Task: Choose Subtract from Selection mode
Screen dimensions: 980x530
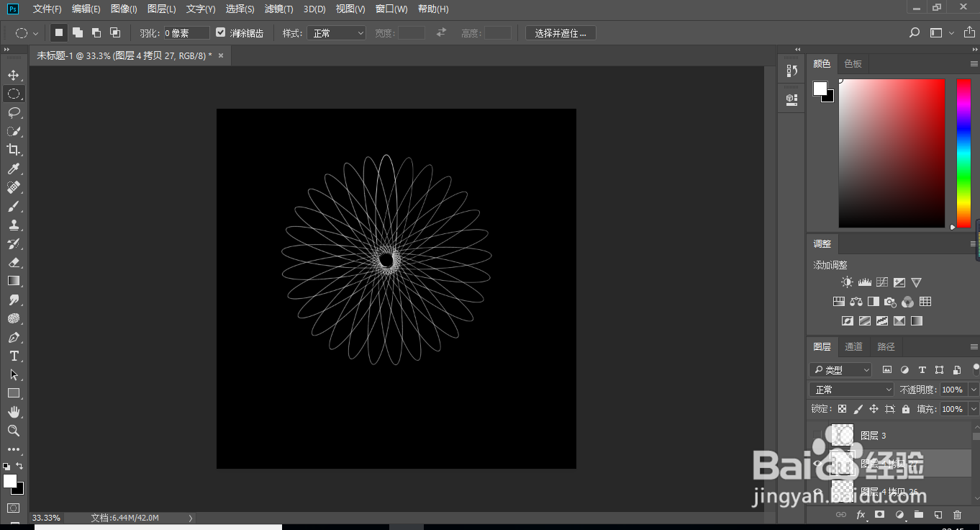Action: 96,32
